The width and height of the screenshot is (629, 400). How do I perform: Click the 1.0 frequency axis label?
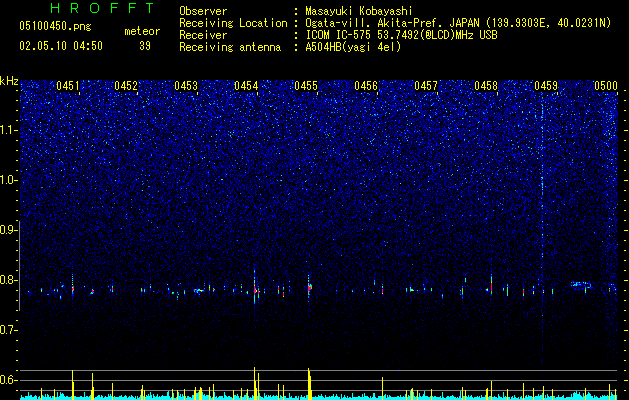coord(9,180)
